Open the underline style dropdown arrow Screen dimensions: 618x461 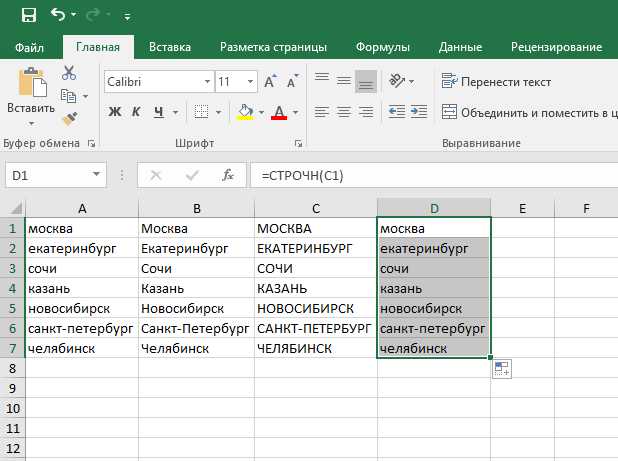pyautogui.click(x=175, y=113)
